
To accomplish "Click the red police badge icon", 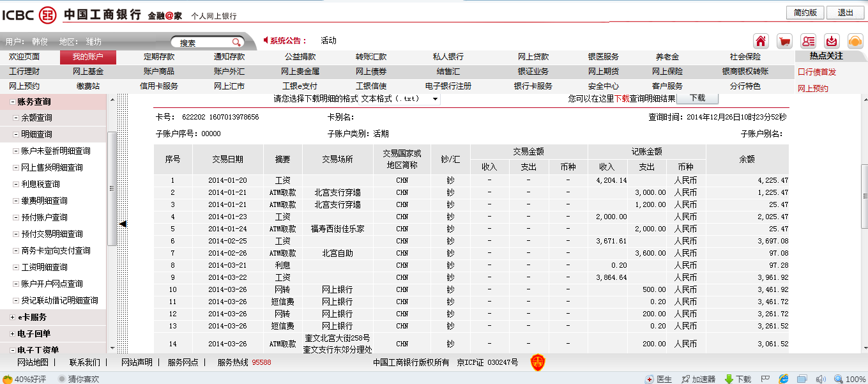I will pyautogui.click(x=538, y=362).
